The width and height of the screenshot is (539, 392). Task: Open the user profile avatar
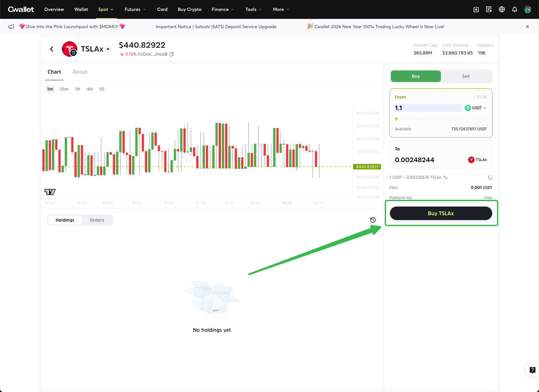pyautogui.click(x=527, y=9)
